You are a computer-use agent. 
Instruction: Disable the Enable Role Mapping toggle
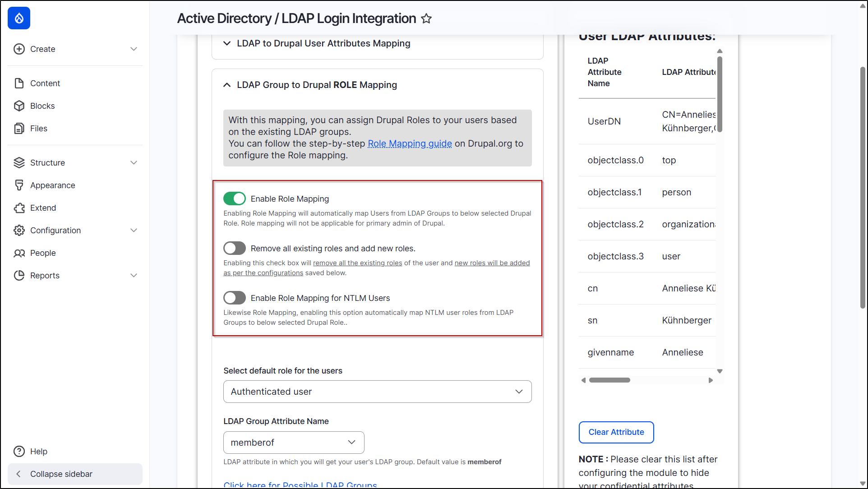click(x=234, y=198)
